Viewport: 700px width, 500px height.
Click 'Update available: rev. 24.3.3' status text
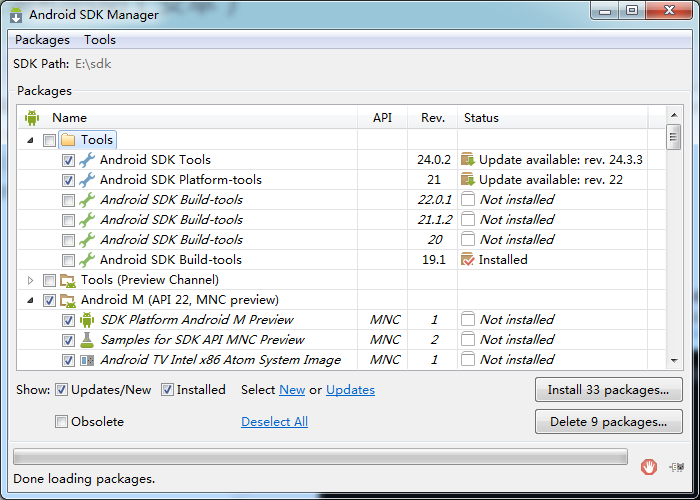click(561, 160)
